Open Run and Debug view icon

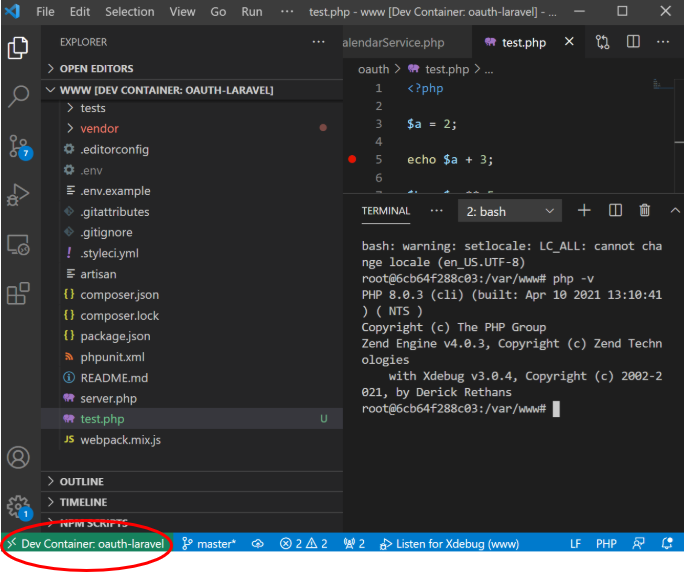[x=18, y=195]
